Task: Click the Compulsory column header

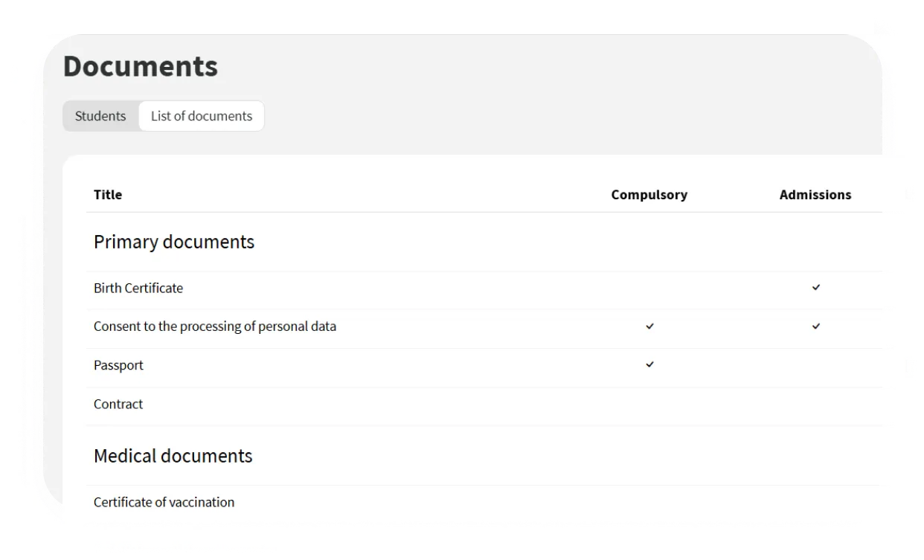Action: (649, 195)
